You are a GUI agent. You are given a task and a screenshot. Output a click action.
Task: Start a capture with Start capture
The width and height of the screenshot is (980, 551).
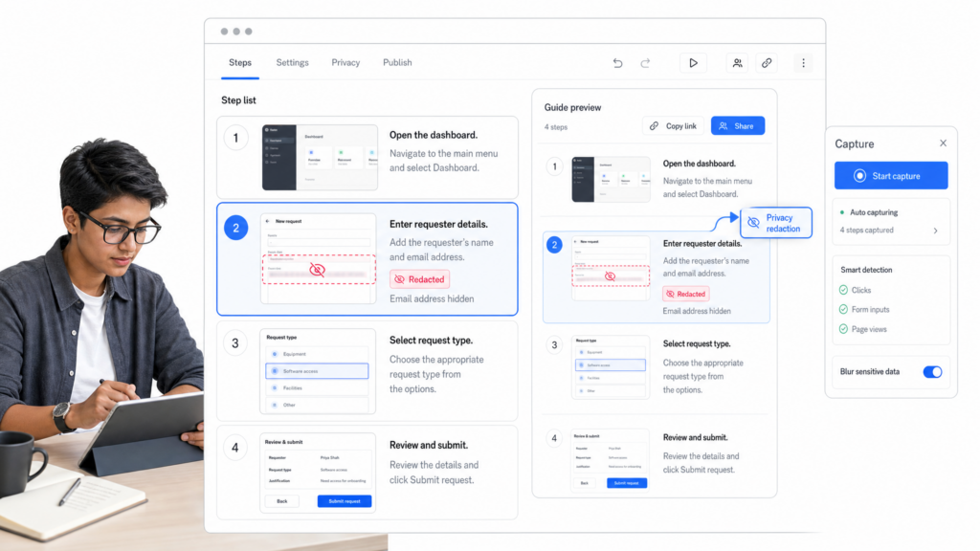pos(891,176)
